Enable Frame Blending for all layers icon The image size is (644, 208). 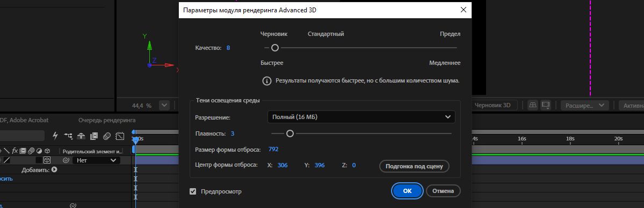94,136
